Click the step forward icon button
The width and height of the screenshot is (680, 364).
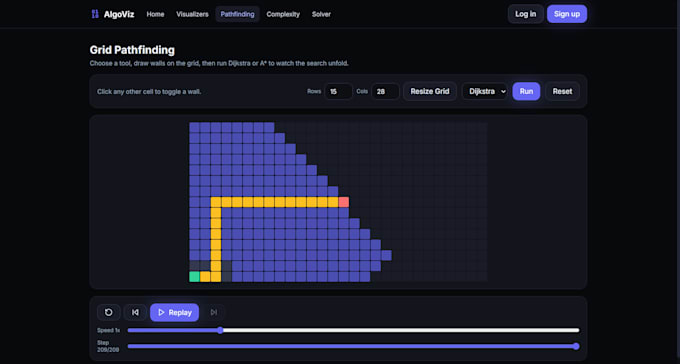[213, 312]
